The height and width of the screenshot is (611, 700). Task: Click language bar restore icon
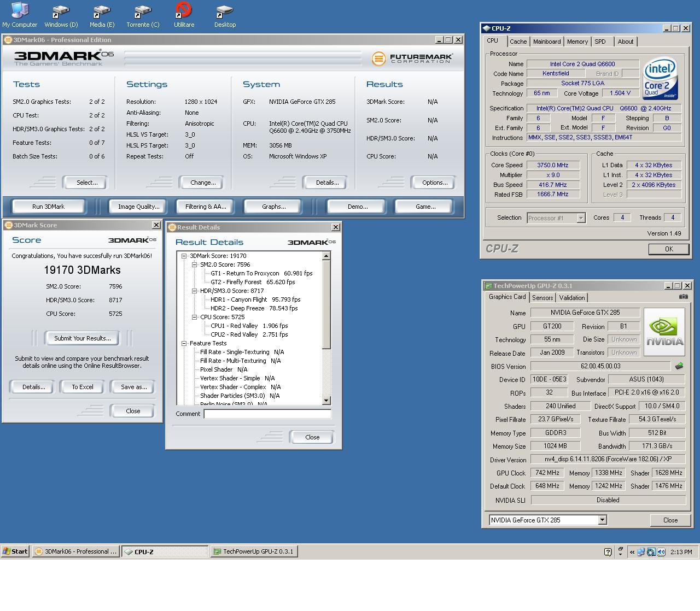620,549
